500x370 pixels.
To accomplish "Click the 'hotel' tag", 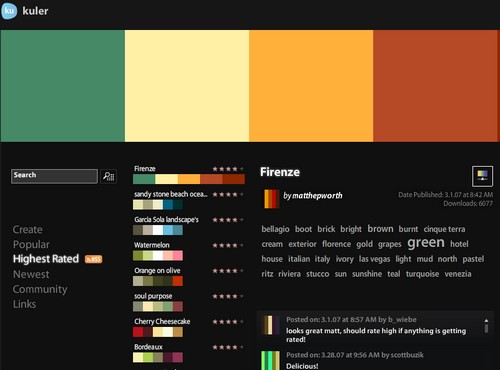I will [x=459, y=244].
